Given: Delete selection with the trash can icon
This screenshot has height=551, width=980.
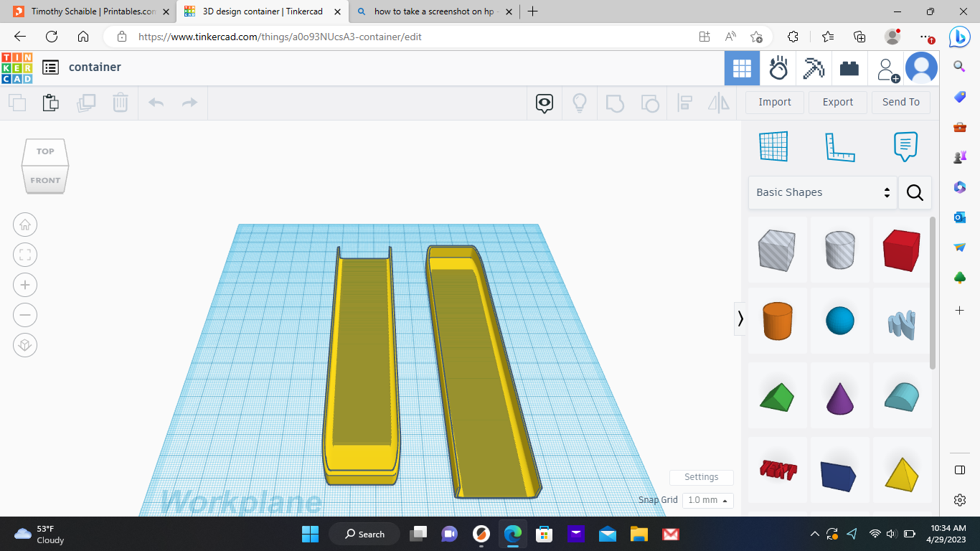Looking at the screenshot, I should pos(120,103).
